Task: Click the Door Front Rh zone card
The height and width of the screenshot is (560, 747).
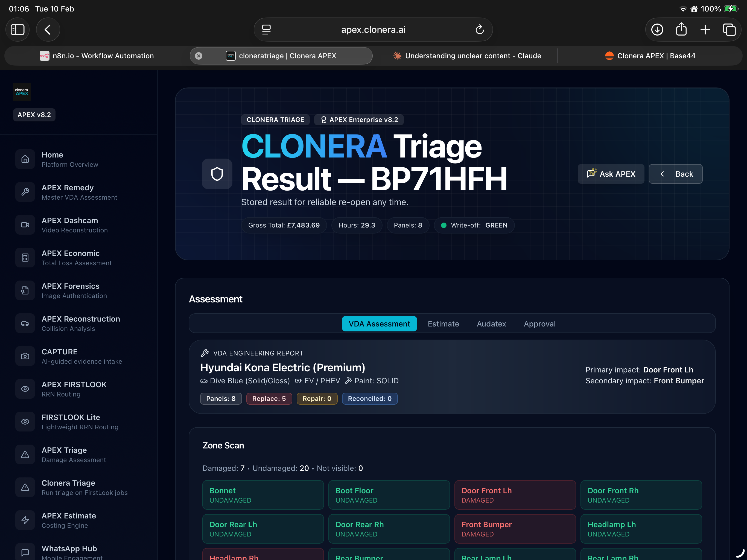Action: pyautogui.click(x=641, y=495)
